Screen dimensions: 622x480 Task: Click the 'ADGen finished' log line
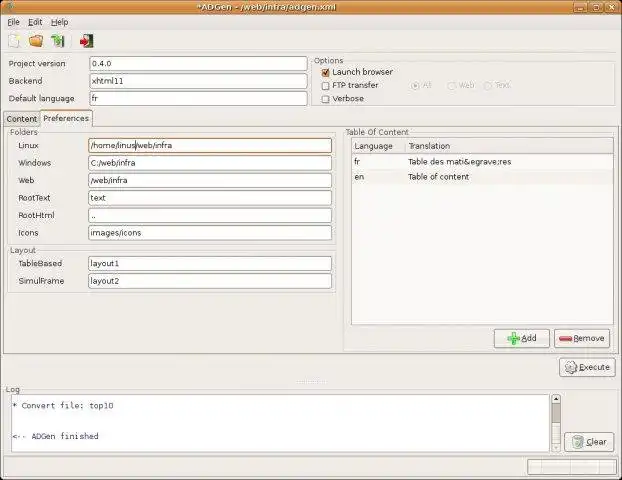[x=55, y=436]
